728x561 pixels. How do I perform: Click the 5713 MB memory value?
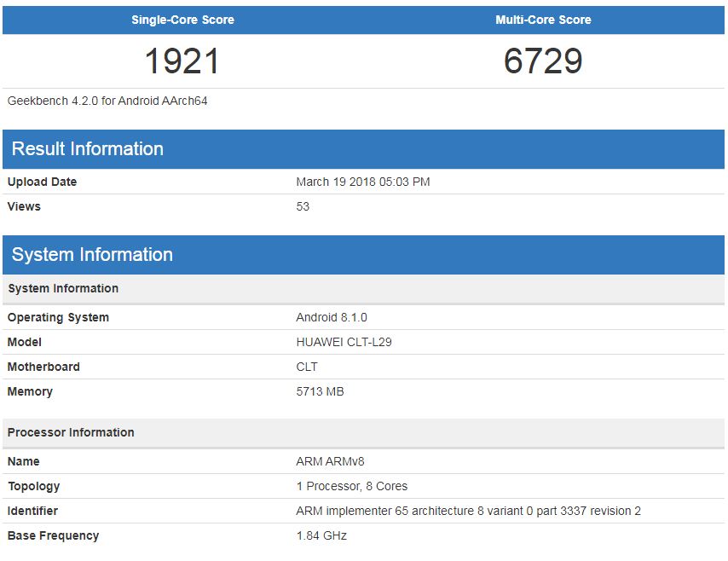320,391
